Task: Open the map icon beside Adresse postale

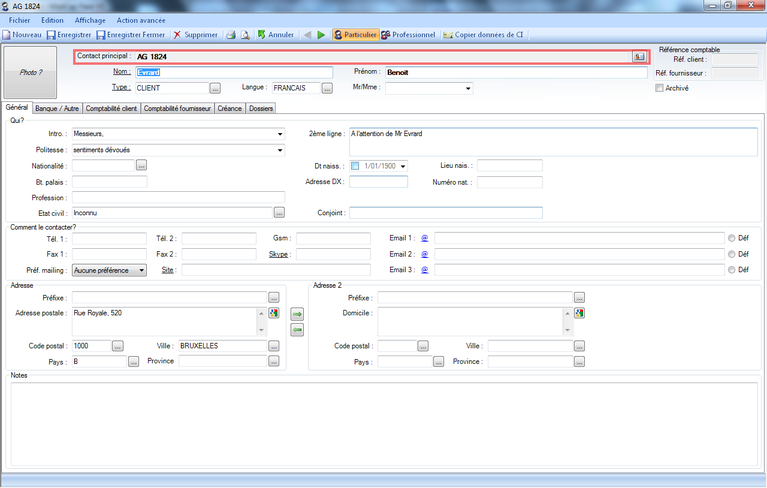Action: pos(275,313)
